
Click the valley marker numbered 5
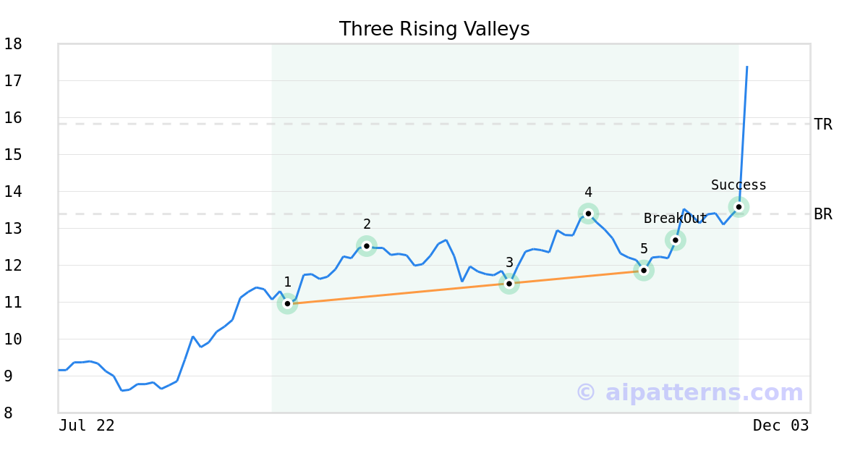644,271
